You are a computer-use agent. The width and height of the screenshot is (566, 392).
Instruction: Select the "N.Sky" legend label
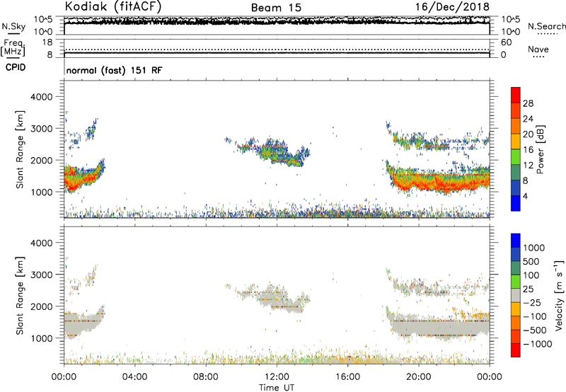(13, 26)
